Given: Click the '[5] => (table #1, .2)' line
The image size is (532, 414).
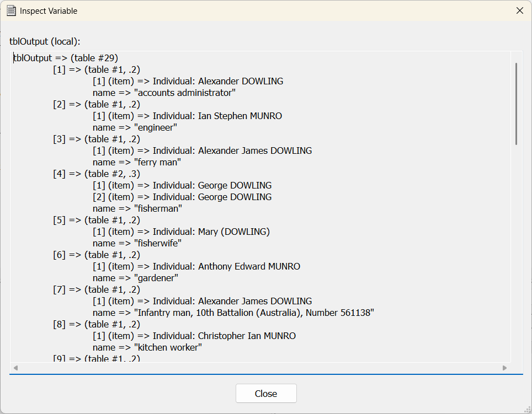Looking at the screenshot, I should click(x=97, y=220).
